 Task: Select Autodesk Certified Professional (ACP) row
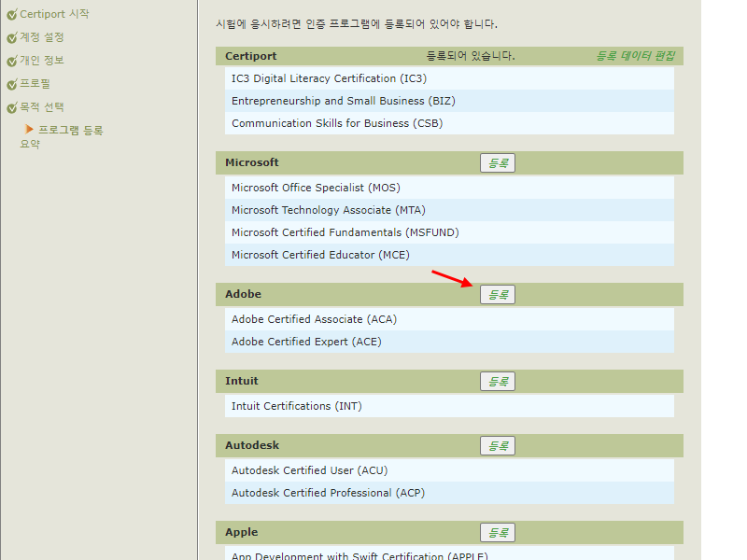click(449, 493)
